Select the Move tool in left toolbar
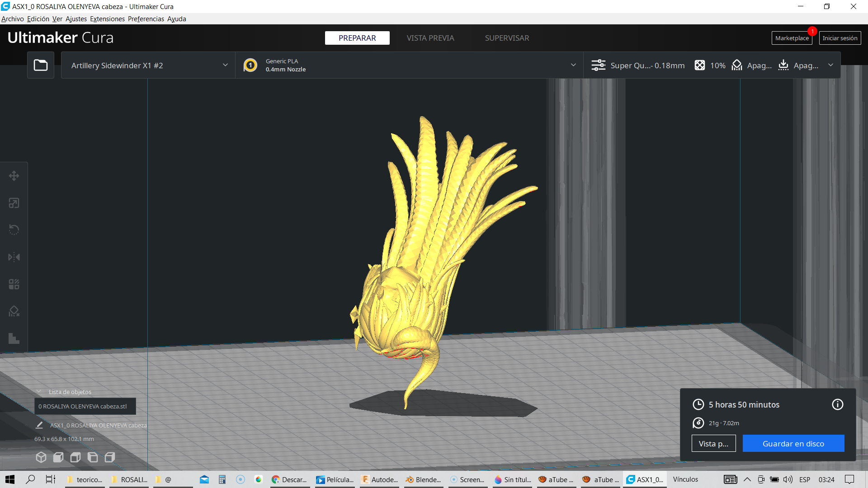This screenshot has width=868, height=488. point(14,176)
